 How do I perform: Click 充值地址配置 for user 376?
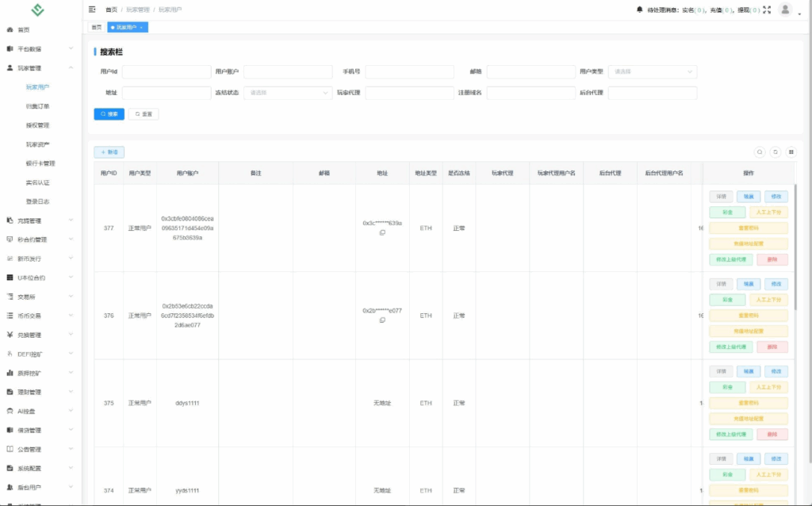click(x=749, y=332)
